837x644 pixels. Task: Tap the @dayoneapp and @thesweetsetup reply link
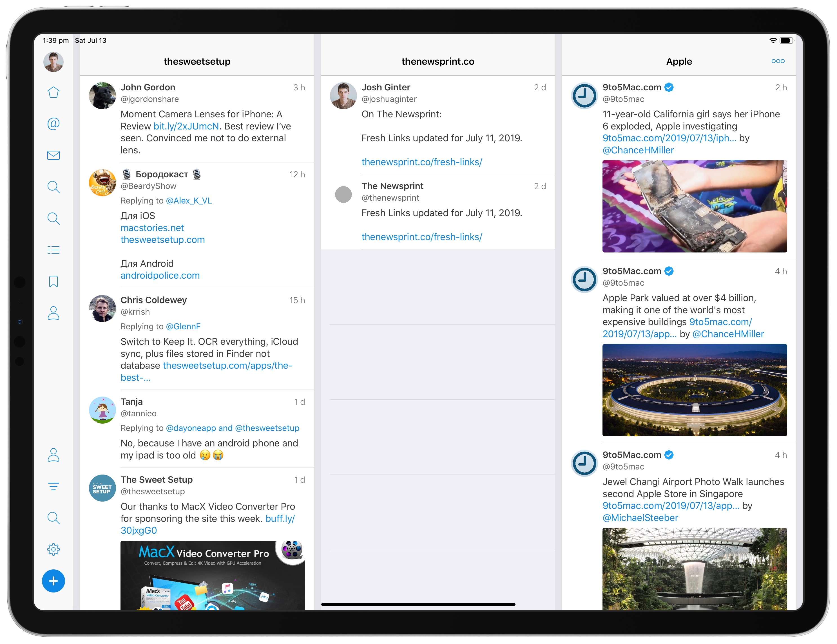tap(233, 428)
